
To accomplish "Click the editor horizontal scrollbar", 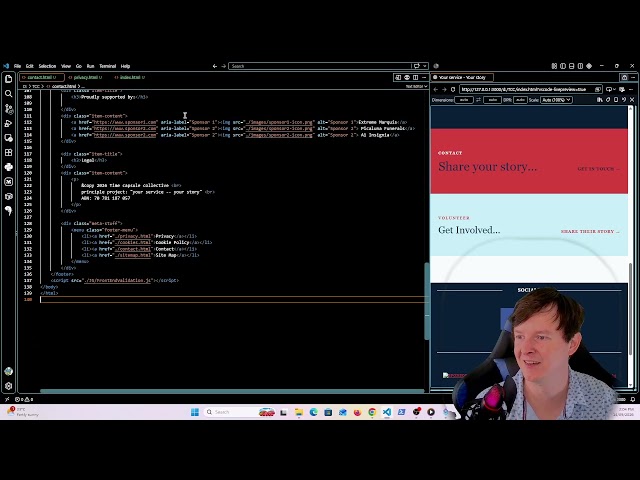I will 232,391.
